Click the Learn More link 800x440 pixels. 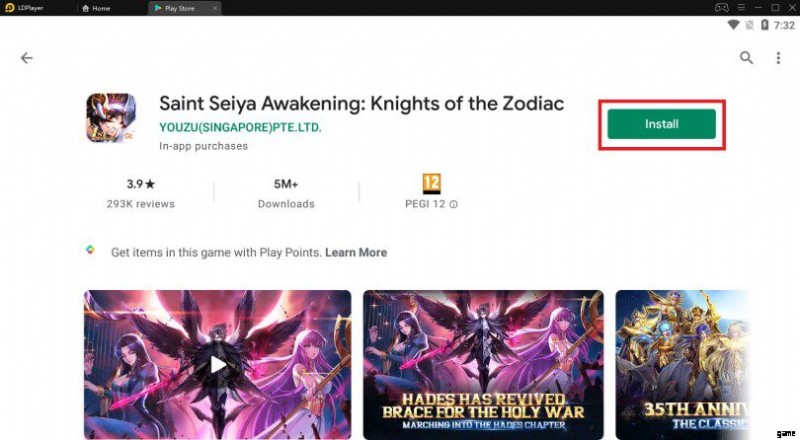coord(355,253)
